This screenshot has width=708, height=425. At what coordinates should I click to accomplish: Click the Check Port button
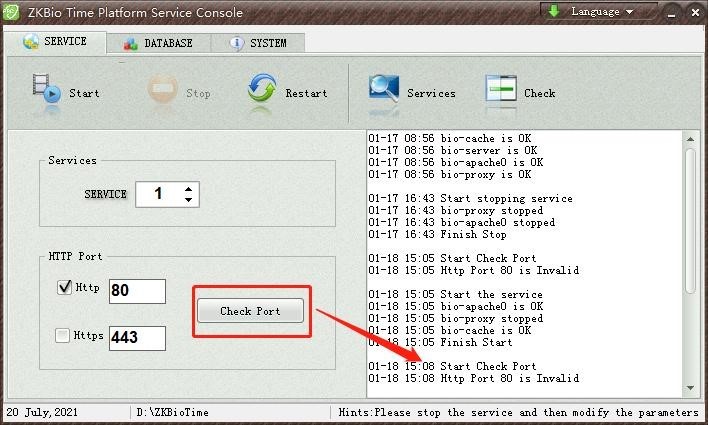pyautogui.click(x=250, y=311)
